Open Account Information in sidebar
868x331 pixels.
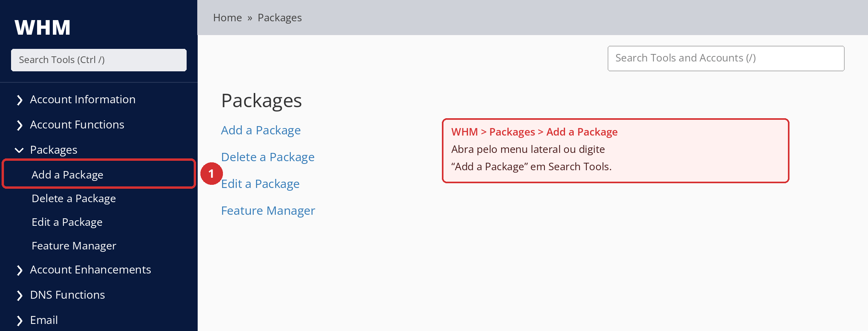[82, 99]
